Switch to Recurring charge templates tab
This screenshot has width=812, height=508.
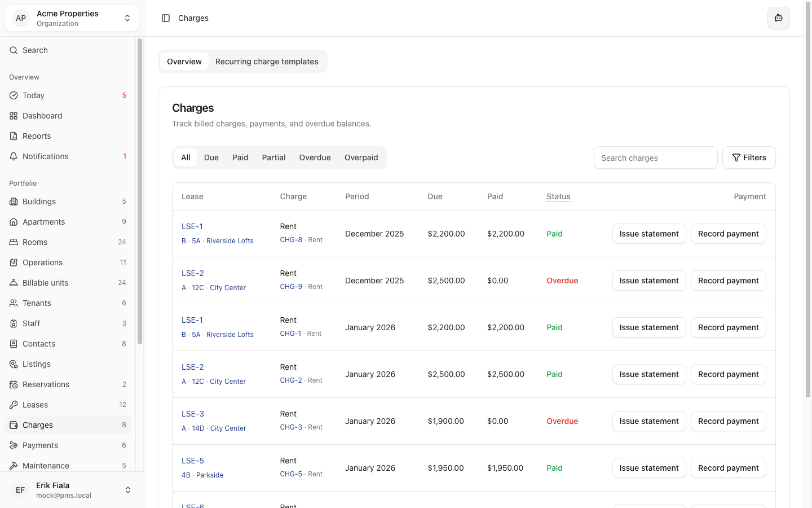(266, 62)
